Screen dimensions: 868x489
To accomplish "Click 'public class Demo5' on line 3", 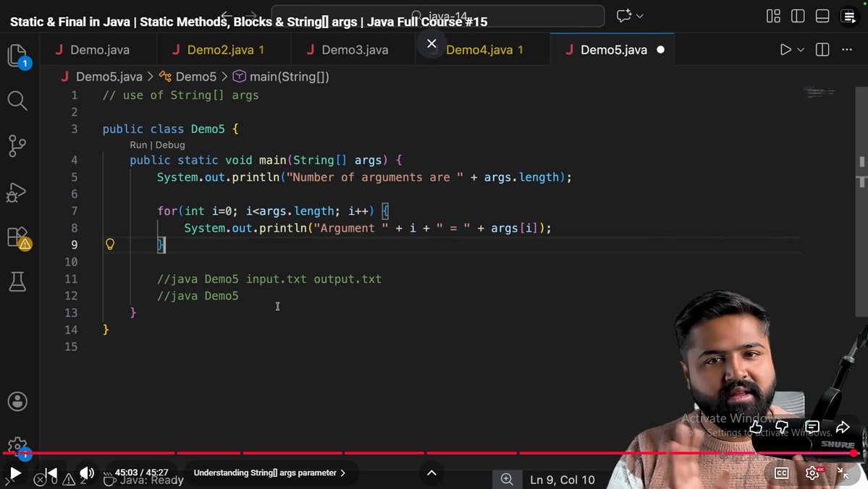I will click(x=164, y=129).
